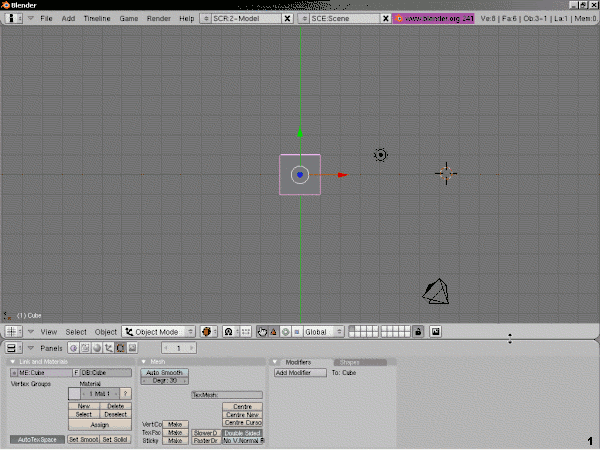Click the camera object in viewport
600x450 pixels.
(435, 291)
